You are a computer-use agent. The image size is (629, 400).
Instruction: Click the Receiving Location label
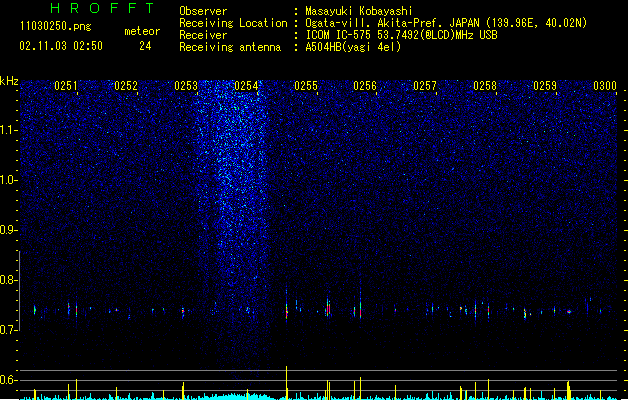tap(233, 23)
